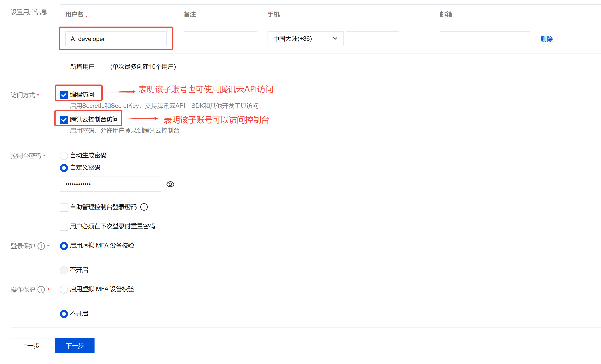Image resolution: width=601 pixels, height=364 pixels.
Task: Click info icon next to 操作保护
Action: coord(41,289)
